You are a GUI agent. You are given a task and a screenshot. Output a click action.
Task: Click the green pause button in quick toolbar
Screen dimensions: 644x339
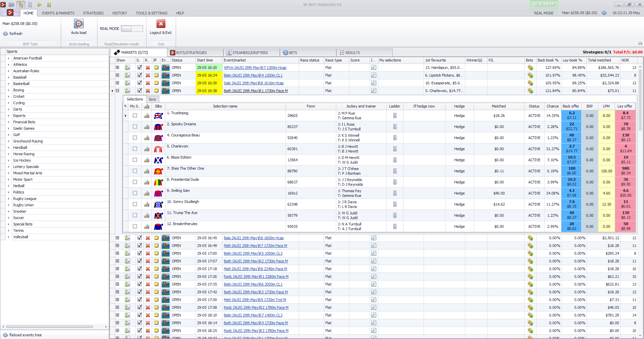tap(49, 5)
